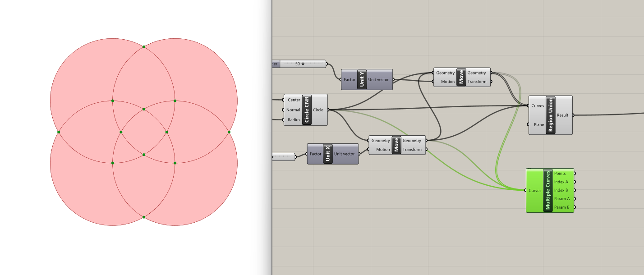
Task: Select the Unit Y component
Action: (x=361, y=80)
